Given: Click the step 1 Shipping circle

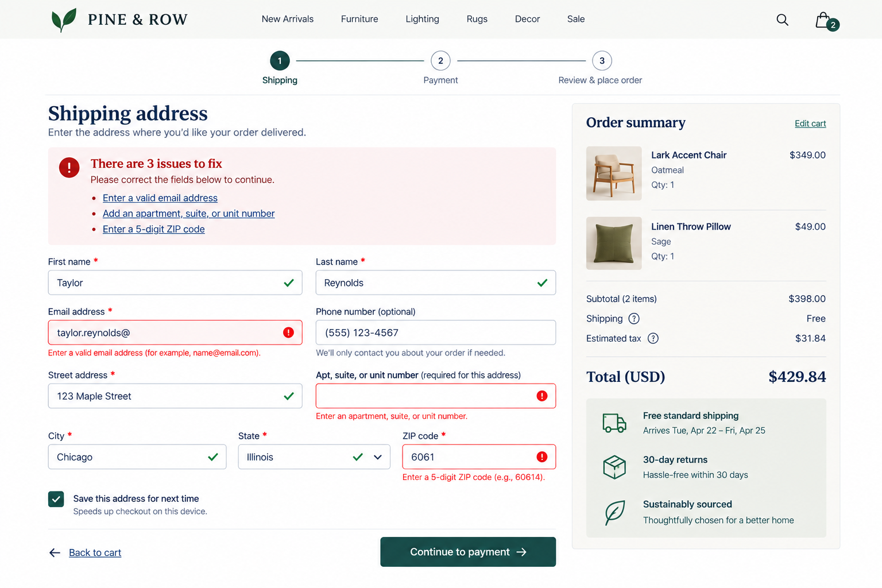Looking at the screenshot, I should (280, 61).
